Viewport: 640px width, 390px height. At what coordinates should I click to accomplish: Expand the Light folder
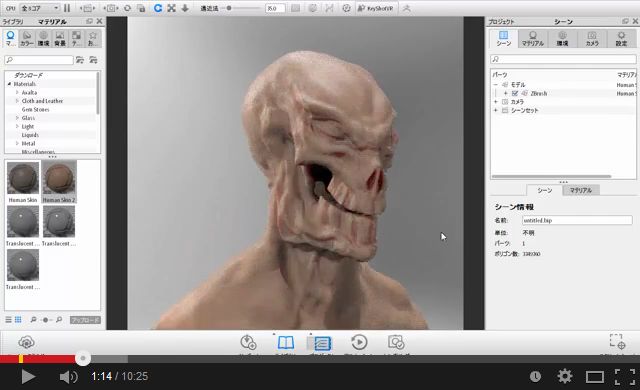pos(17,126)
